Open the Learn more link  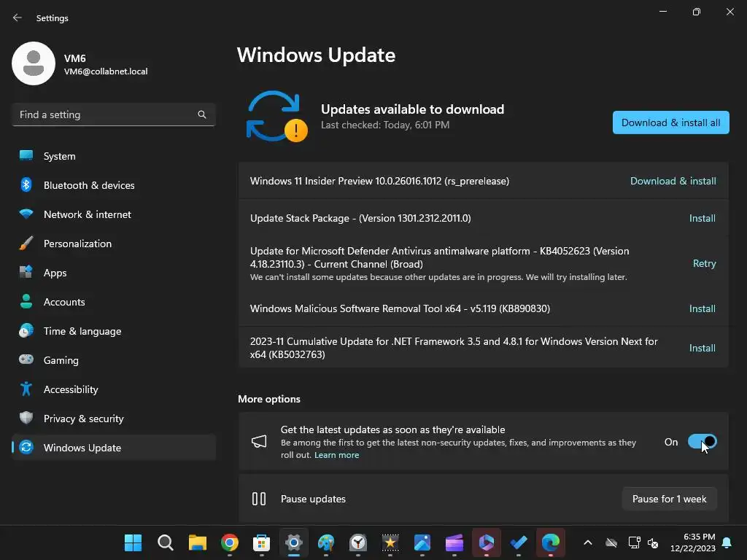[336, 455]
